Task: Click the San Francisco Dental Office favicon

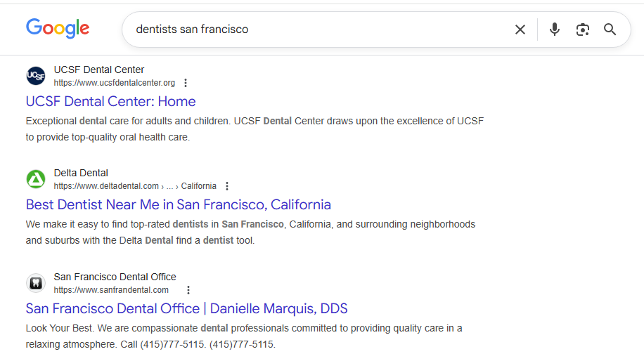Action: 36,283
